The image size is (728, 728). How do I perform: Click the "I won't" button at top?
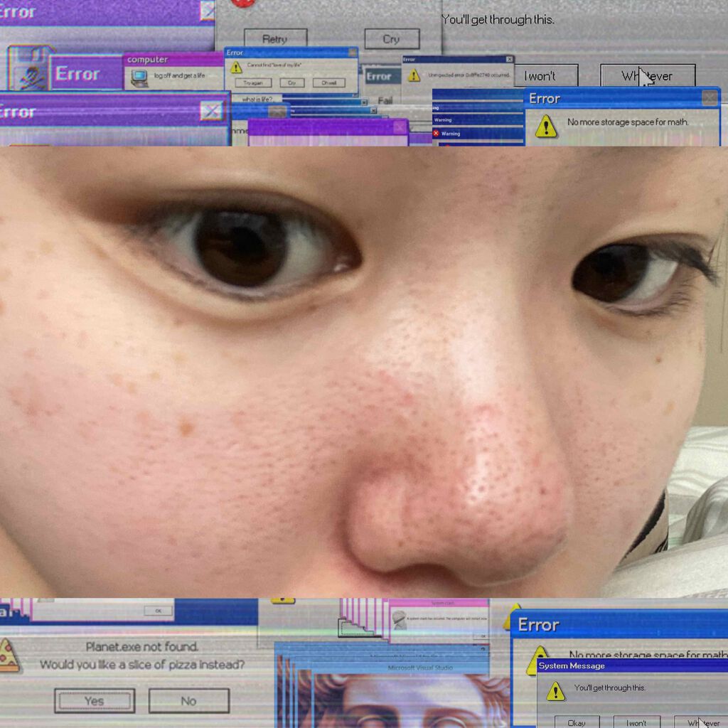pyautogui.click(x=540, y=76)
